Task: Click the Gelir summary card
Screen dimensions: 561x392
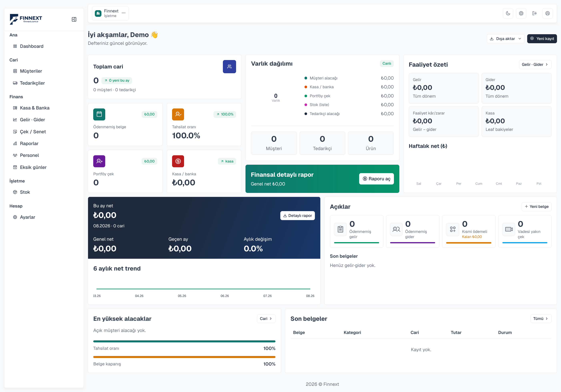Action: pos(444,88)
